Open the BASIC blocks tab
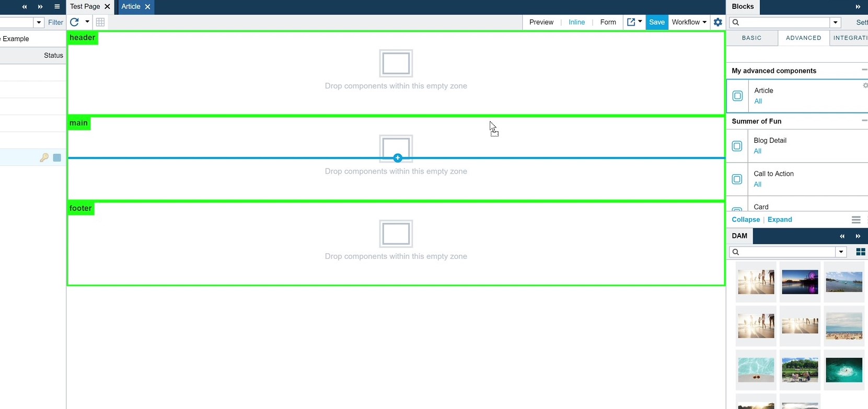 click(x=751, y=38)
